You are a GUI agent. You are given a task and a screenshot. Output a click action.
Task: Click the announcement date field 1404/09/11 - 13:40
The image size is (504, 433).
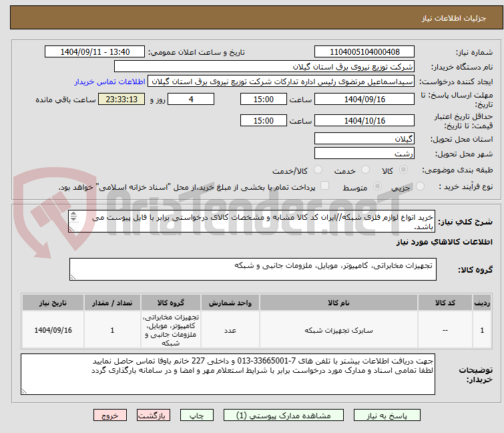click(x=95, y=52)
